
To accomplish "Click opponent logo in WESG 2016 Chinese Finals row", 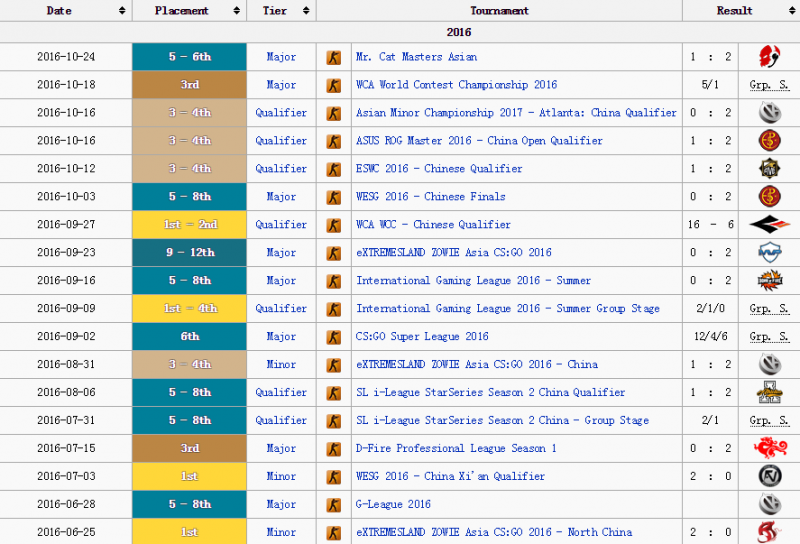I will tap(769, 196).
